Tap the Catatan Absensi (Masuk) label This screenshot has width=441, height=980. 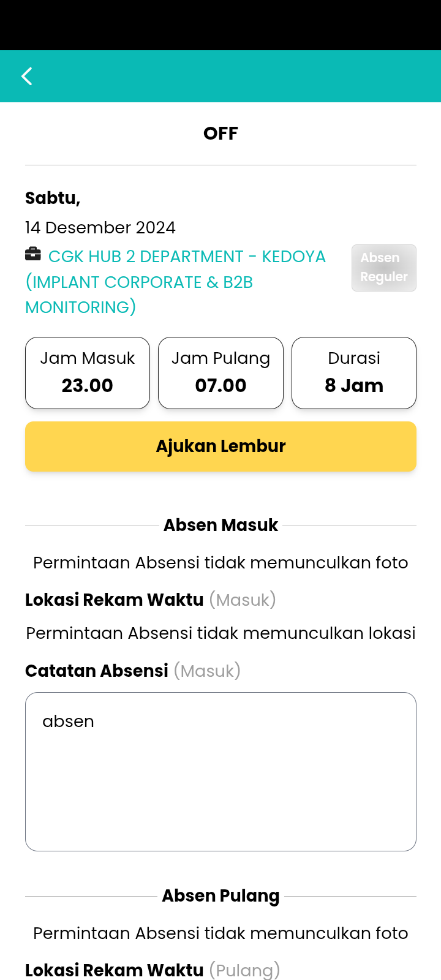click(133, 671)
